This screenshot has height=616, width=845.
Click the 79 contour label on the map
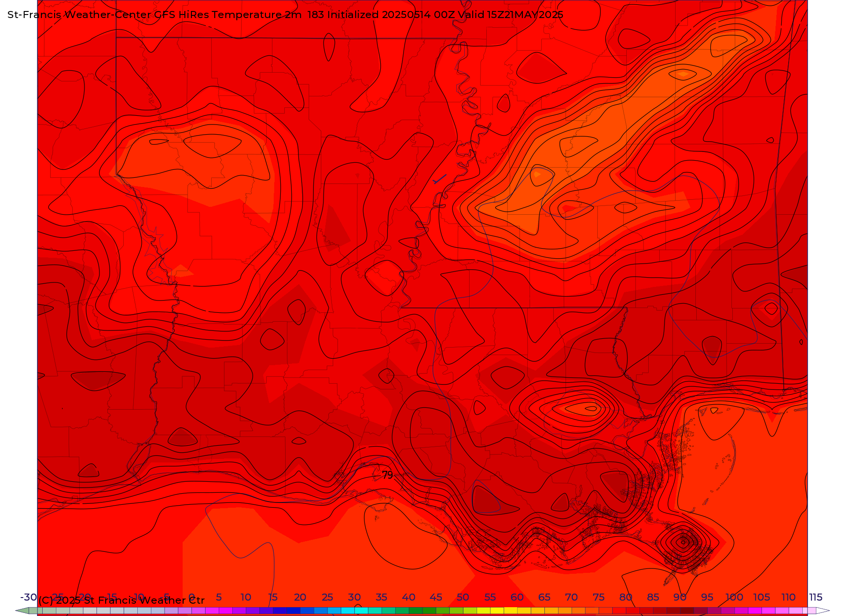click(387, 475)
